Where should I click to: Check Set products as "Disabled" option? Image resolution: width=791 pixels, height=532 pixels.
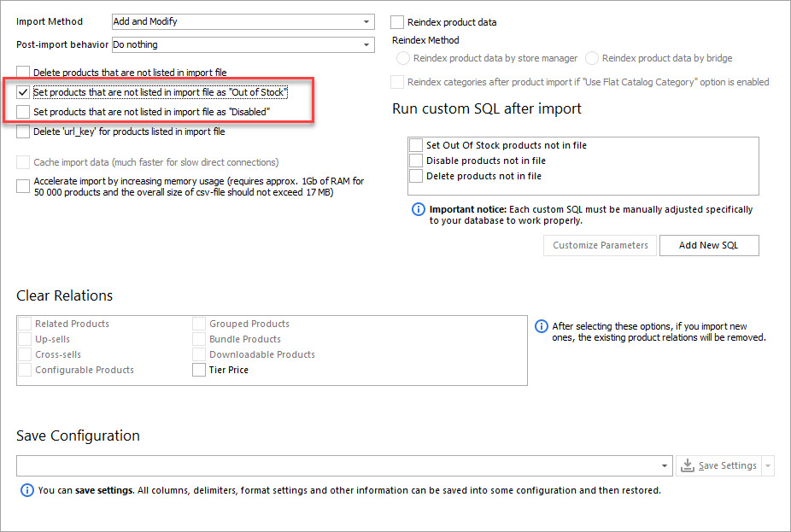point(23,112)
